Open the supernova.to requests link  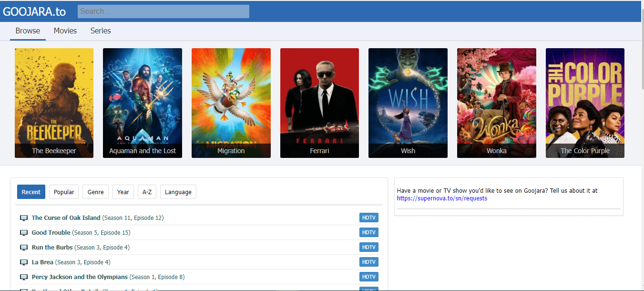(442, 198)
